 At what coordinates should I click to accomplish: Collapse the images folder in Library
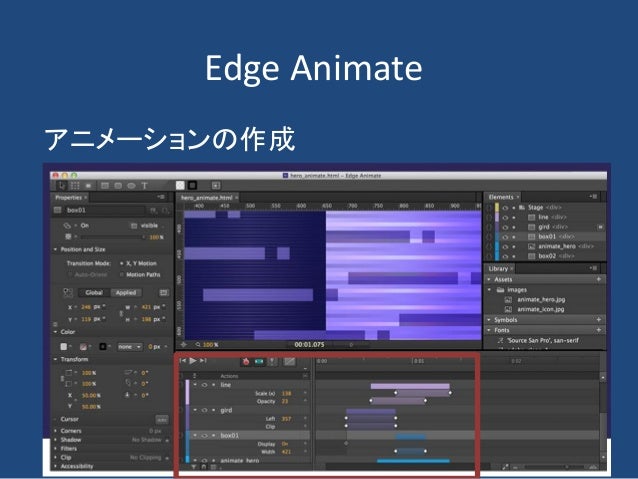pos(489,290)
